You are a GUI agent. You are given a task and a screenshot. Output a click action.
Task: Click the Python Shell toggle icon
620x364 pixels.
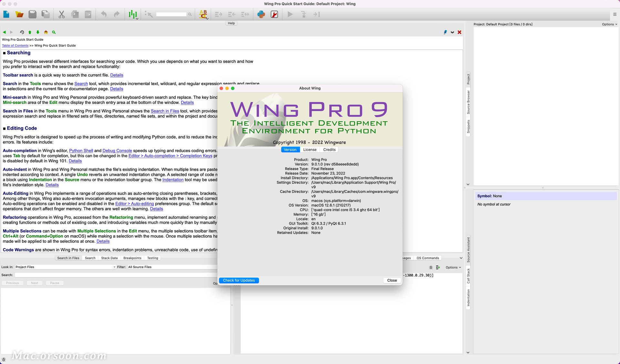pos(260,15)
